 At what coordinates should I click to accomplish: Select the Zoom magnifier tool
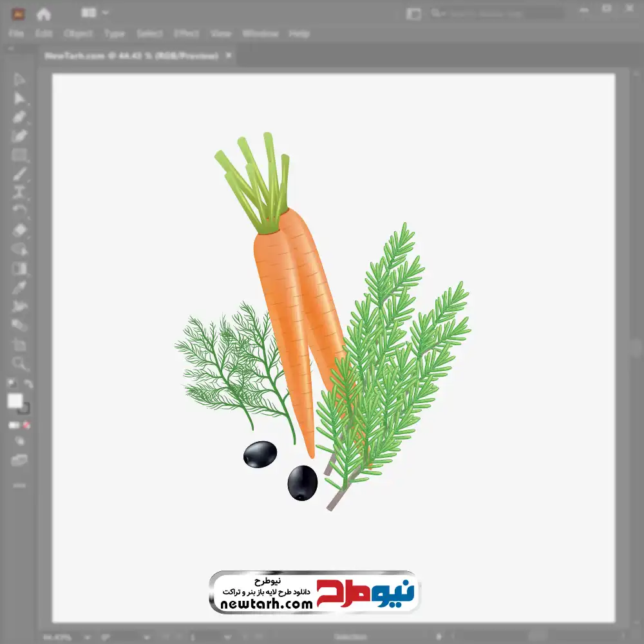19,364
